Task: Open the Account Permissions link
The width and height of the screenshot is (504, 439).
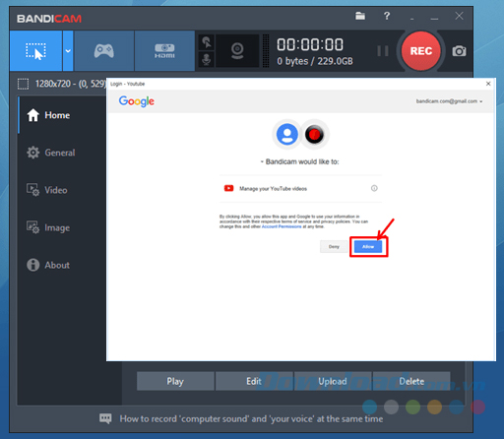Action: tap(282, 226)
